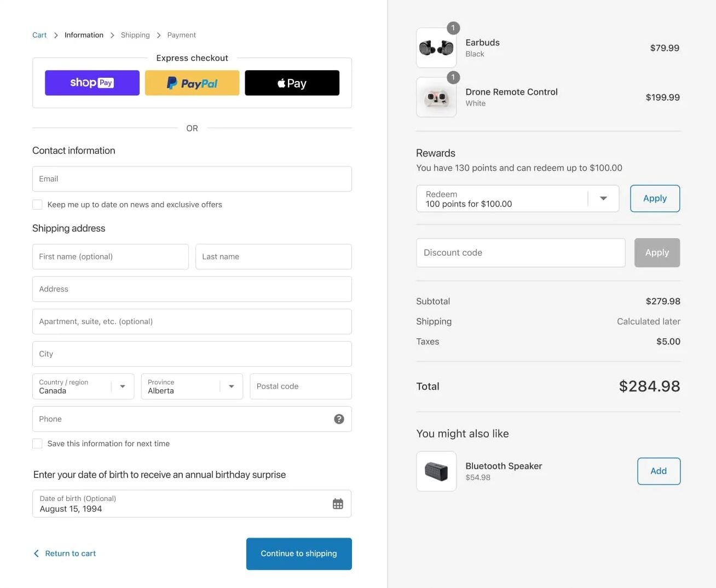Image resolution: width=716 pixels, height=588 pixels.
Task: Click the Email input field
Action: (192, 178)
